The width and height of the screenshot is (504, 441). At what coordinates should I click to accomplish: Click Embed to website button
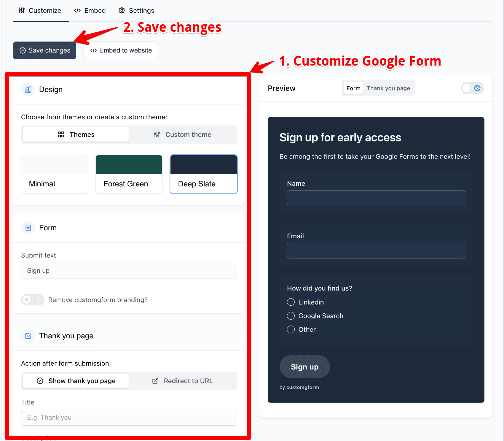coord(121,50)
